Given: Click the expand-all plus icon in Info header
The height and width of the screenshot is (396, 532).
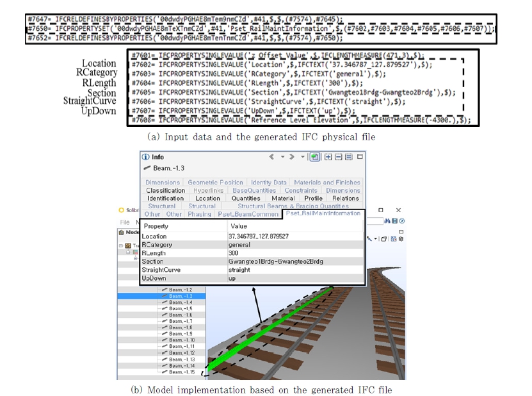Looking at the screenshot, I should point(328,157).
